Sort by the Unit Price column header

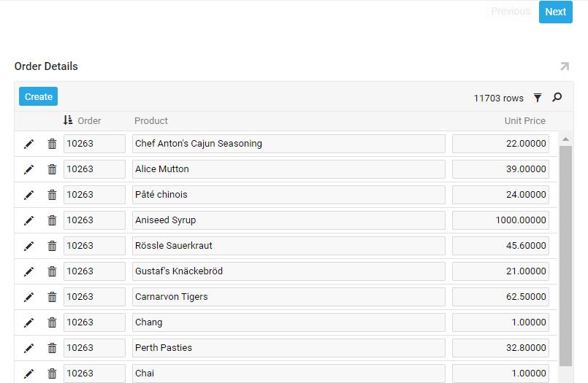pyautogui.click(x=524, y=121)
